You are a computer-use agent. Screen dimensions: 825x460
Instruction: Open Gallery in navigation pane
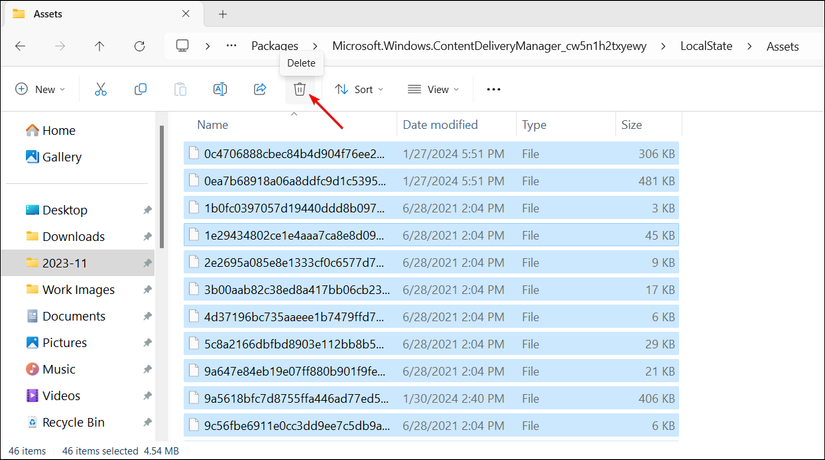(62, 157)
